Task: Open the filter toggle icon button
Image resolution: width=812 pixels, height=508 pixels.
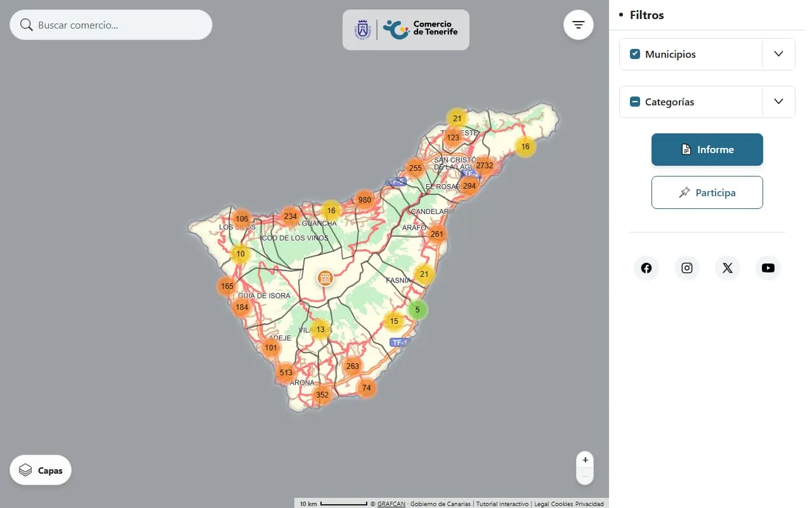Action: (578, 25)
